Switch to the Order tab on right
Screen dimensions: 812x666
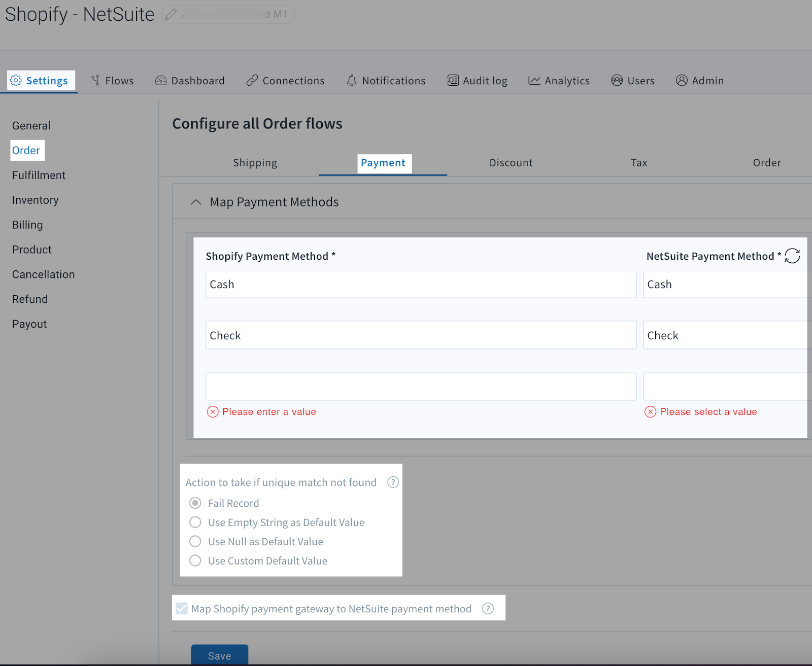coord(767,163)
